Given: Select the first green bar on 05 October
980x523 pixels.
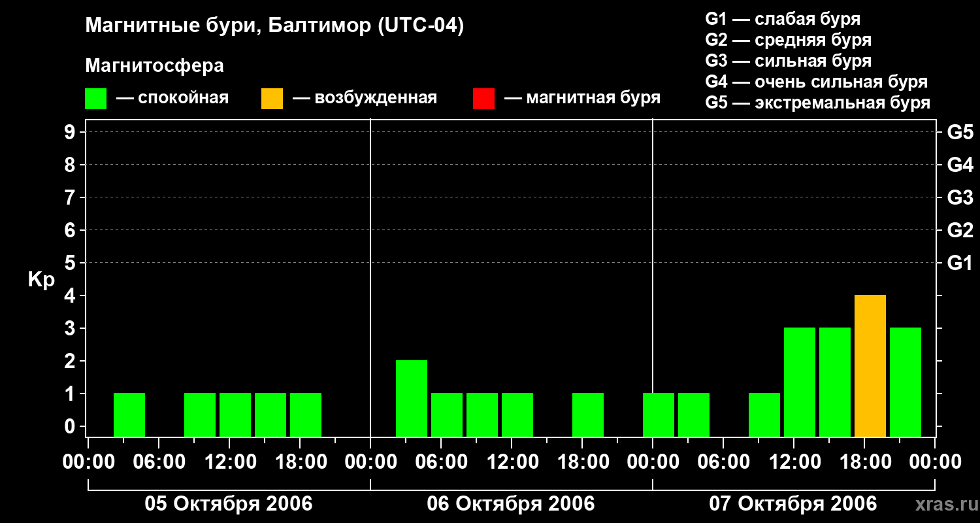Looking at the screenshot, I should (x=129, y=415).
